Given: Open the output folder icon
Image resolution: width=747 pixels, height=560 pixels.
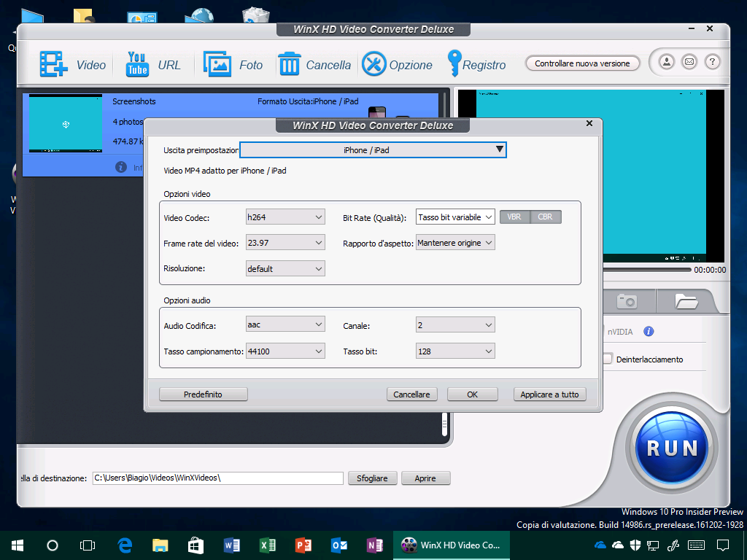Looking at the screenshot, I should [686, 301].
